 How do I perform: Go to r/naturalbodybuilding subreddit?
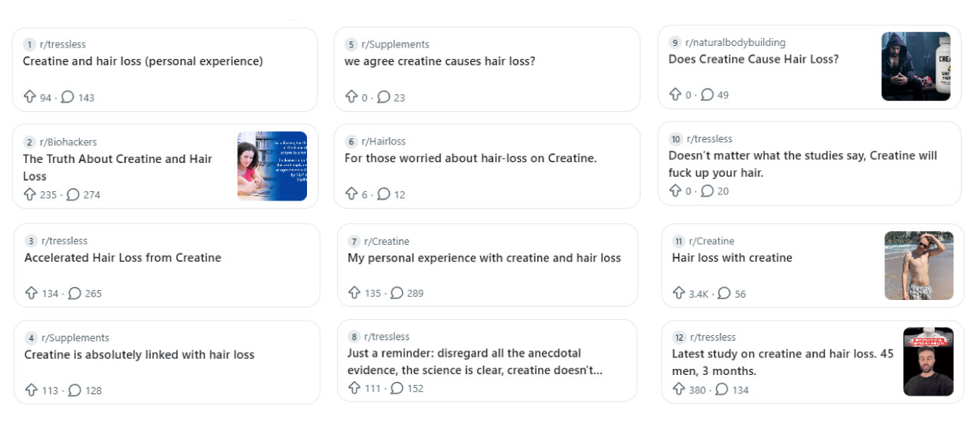[735, 42]
